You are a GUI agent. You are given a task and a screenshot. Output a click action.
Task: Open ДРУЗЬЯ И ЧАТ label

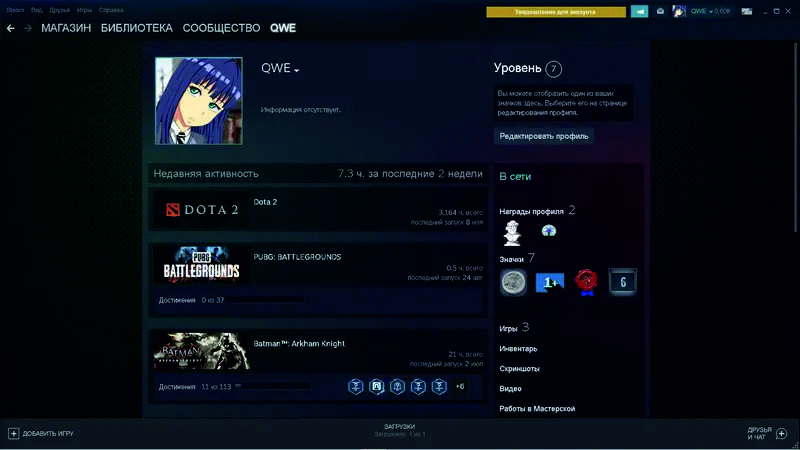[760, 434]
